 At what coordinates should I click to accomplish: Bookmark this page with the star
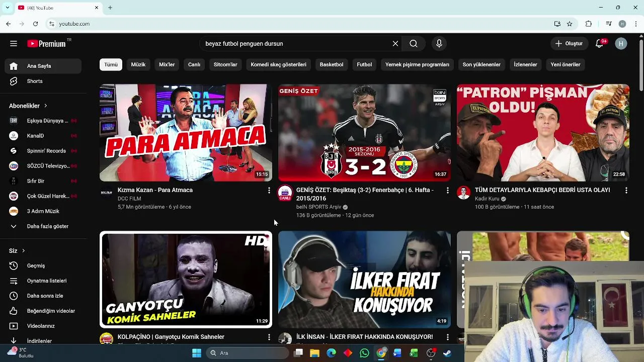[x=570, y=24]
